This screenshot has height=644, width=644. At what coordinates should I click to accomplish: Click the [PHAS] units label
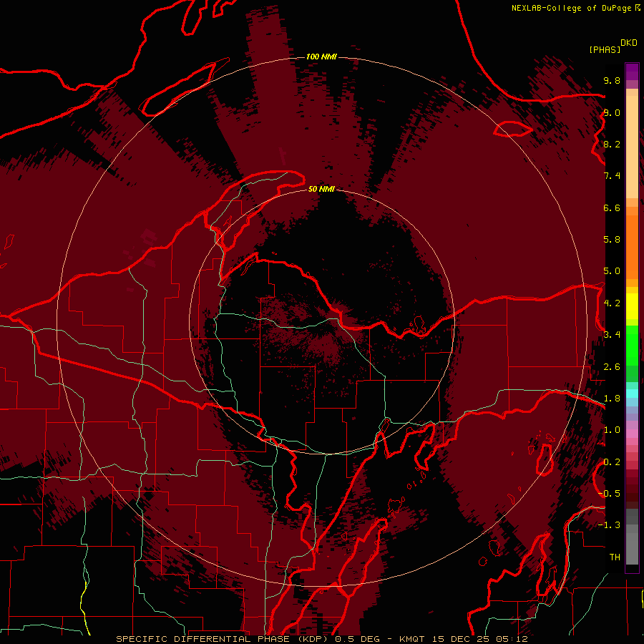coord(605,49)
